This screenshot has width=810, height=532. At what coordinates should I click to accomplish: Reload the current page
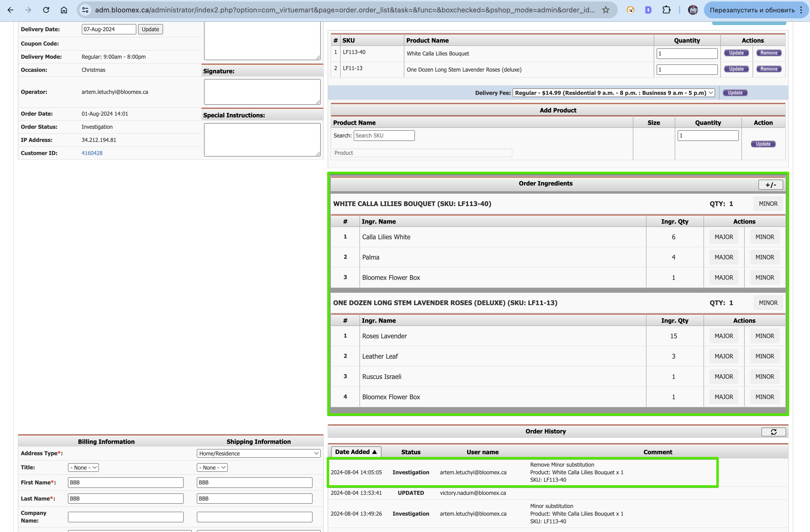46,10
